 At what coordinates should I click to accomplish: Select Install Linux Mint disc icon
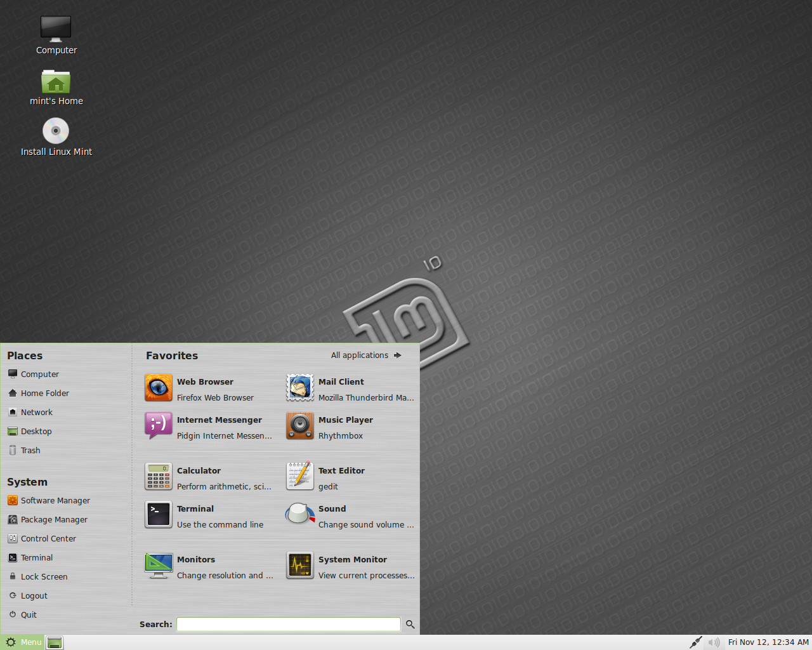[56, 131]
